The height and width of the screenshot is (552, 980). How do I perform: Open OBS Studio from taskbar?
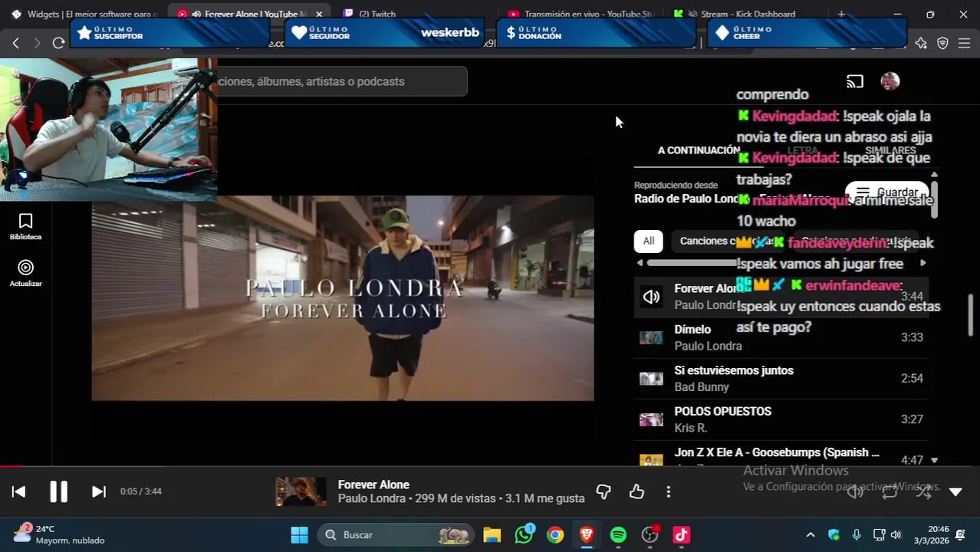[650, 534]
